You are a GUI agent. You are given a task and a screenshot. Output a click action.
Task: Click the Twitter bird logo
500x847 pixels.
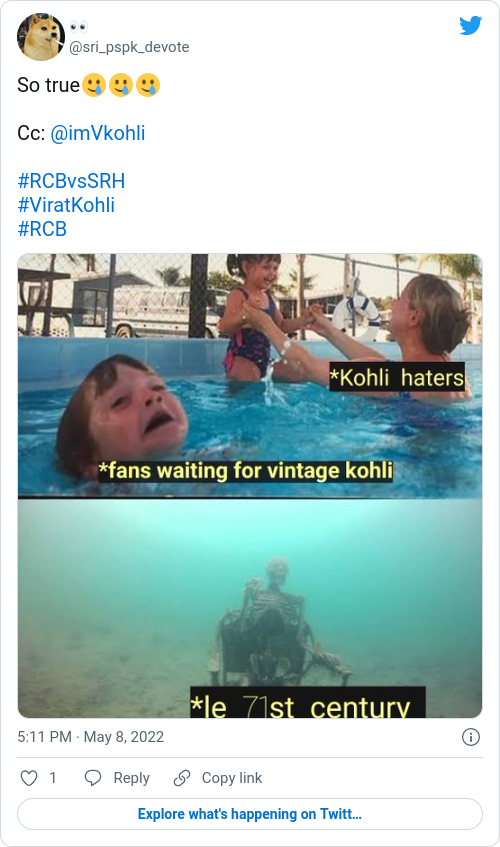coord(470,25)
